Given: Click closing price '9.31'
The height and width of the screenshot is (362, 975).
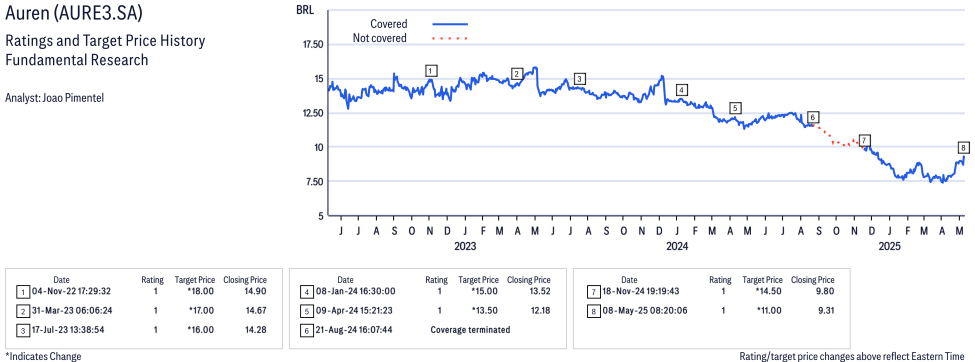Looking at the screenshot, I should point(825,310).
